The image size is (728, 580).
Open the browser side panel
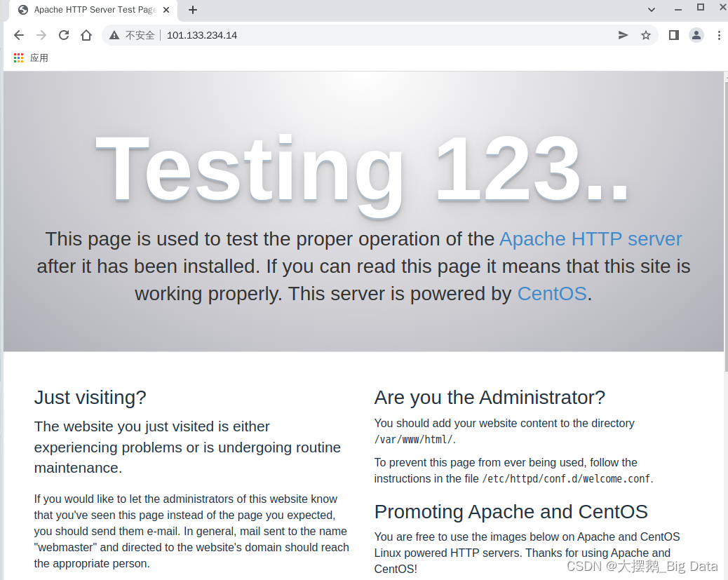tap(674, 35)
